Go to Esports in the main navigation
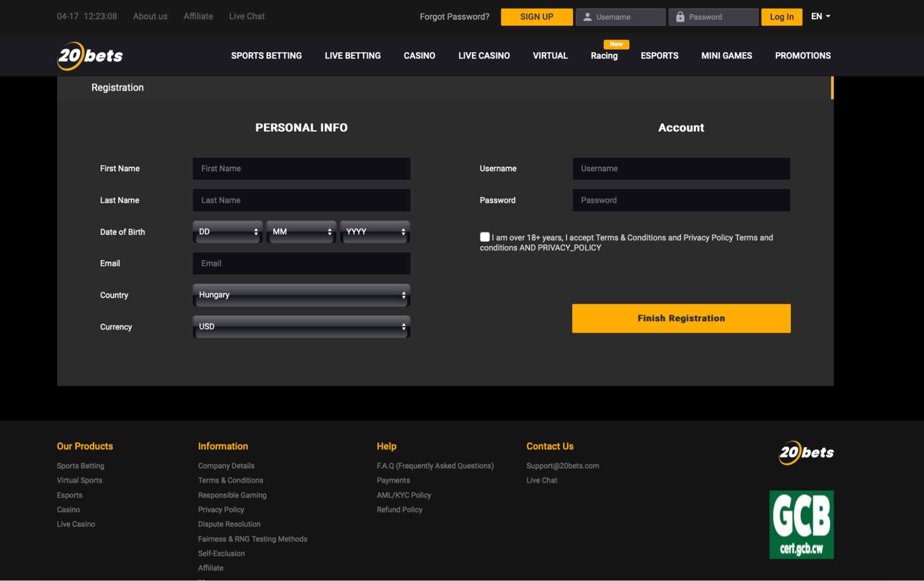This screenshot has height=581, width=924. [660, 56]
